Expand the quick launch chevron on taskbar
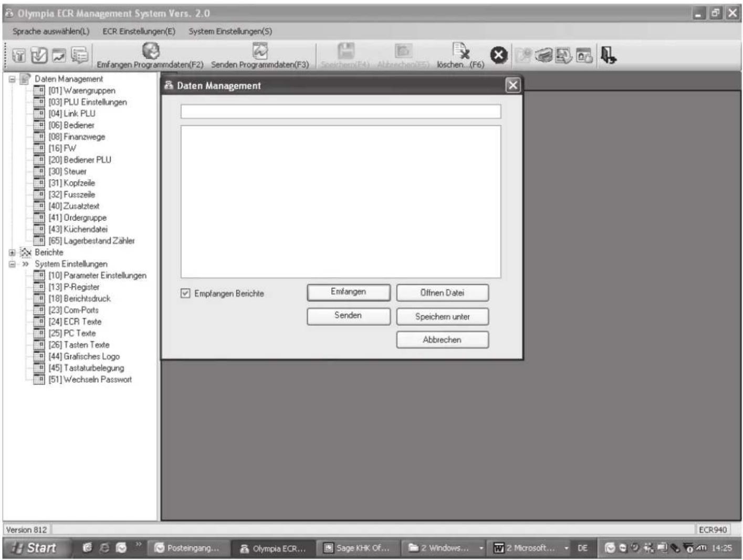The height and width of the screenshot is (560, 743). click(139, 544)
